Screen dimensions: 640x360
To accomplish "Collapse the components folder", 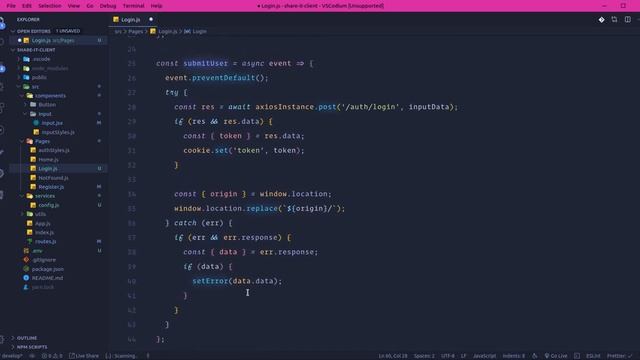I will click(50, 96).
